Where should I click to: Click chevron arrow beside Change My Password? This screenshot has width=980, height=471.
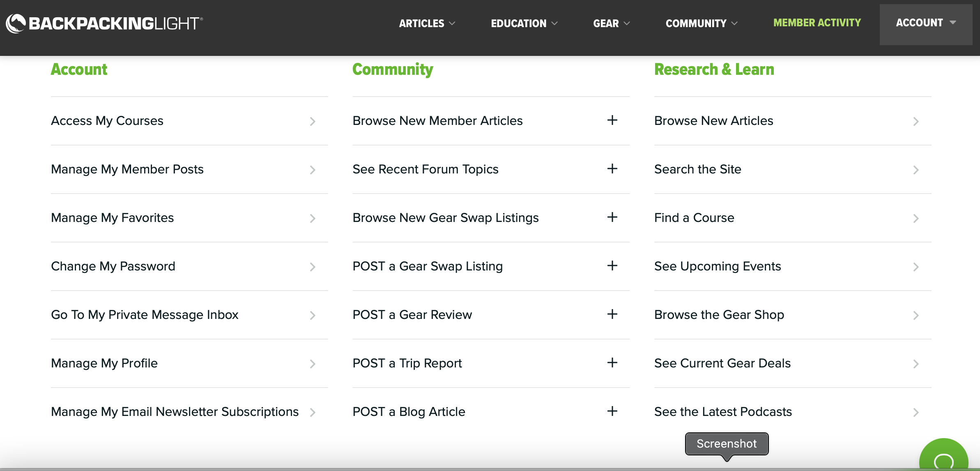(313, 267)
